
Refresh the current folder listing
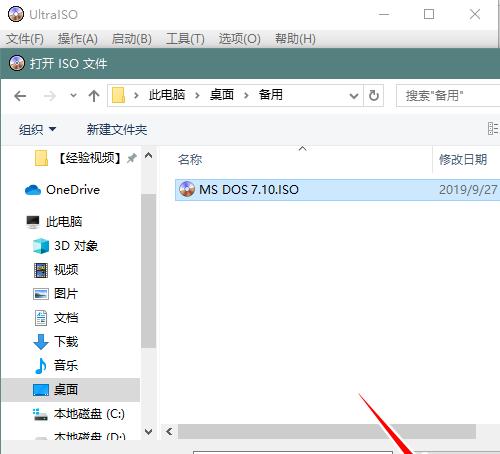point(374,96)
